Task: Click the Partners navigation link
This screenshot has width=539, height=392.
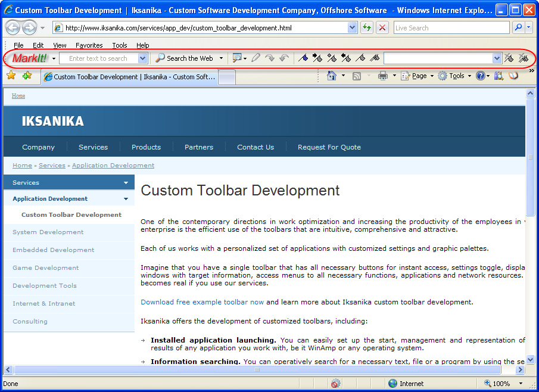Action: (x=199, y=147)
